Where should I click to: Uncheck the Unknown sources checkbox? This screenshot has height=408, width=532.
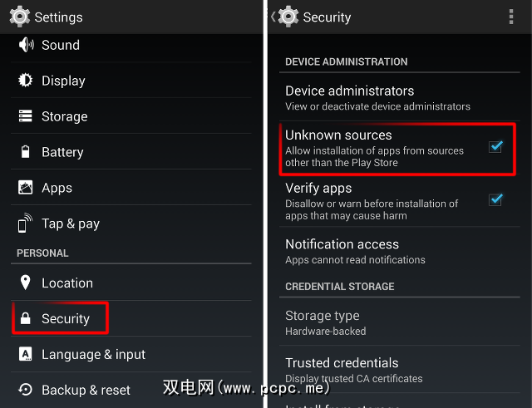pos(495,147)
